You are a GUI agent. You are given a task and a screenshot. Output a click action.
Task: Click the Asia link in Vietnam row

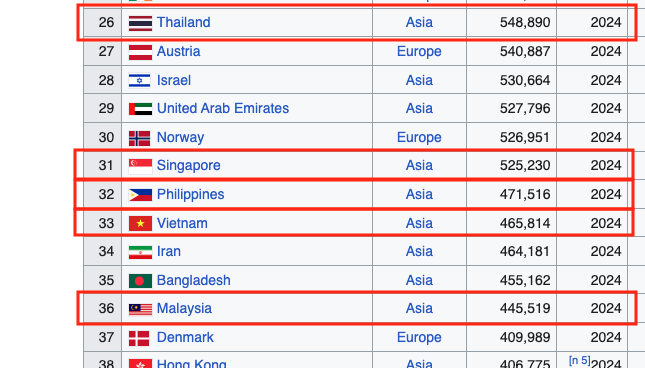(x=419, y=223)
